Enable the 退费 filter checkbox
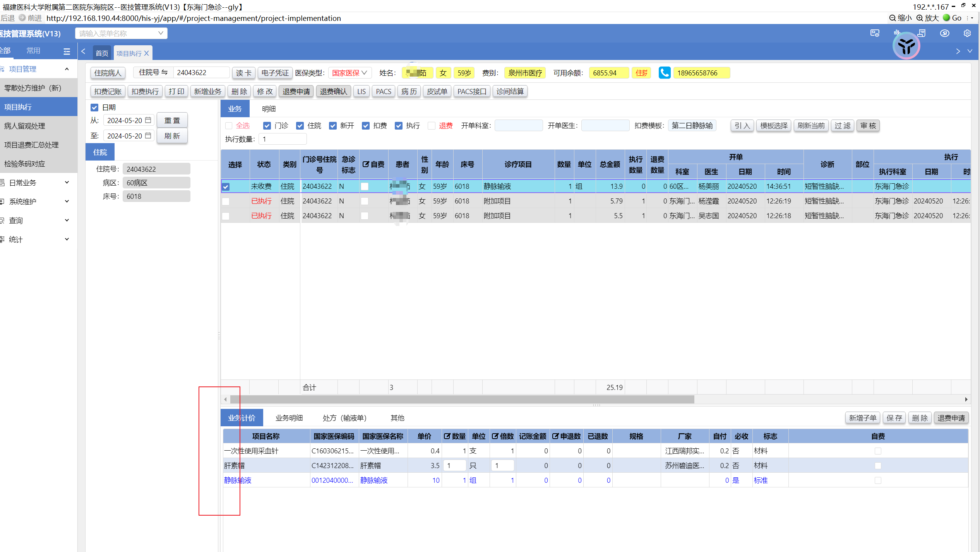Viewport: 980px width, 552px height. click(x=432, y=126)
